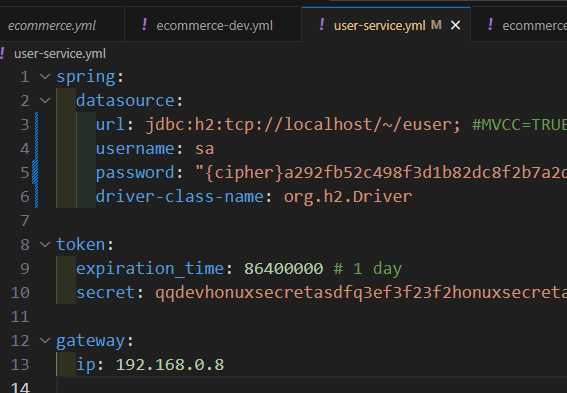567x393 pixels.
Task: Click the jdbc:h2:tcp://localhost url value
Action: pyautogui.click(x=303, y=125)
